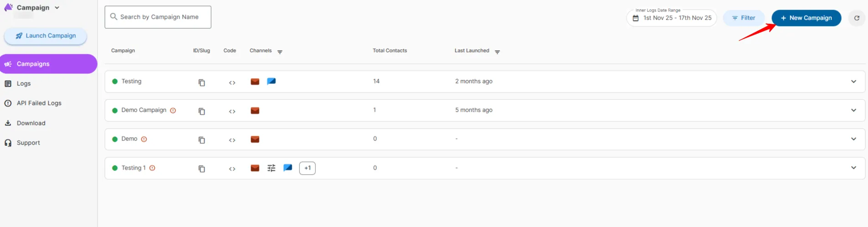Screen dimensions: 868x227
Task: Click warning icon next to Demo Campaign
Action: (x=173, y=110)
